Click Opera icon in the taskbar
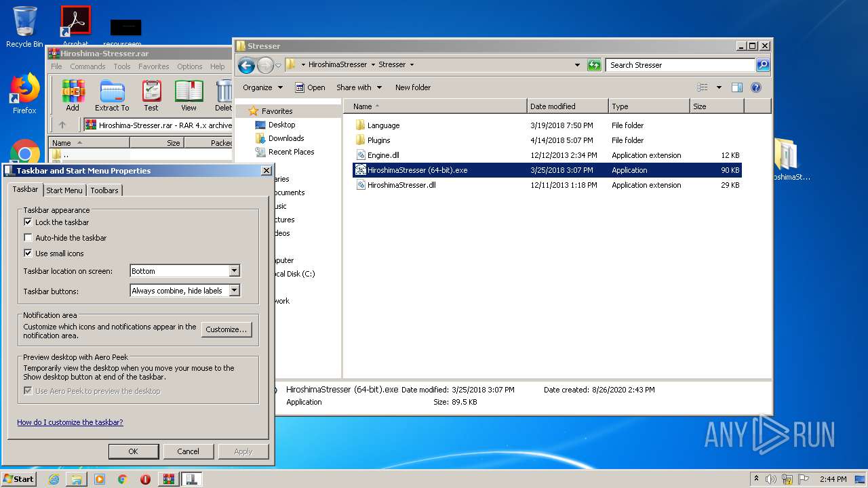Image resolution: width=868 pixels, height=488 pixels. point(145,479)
